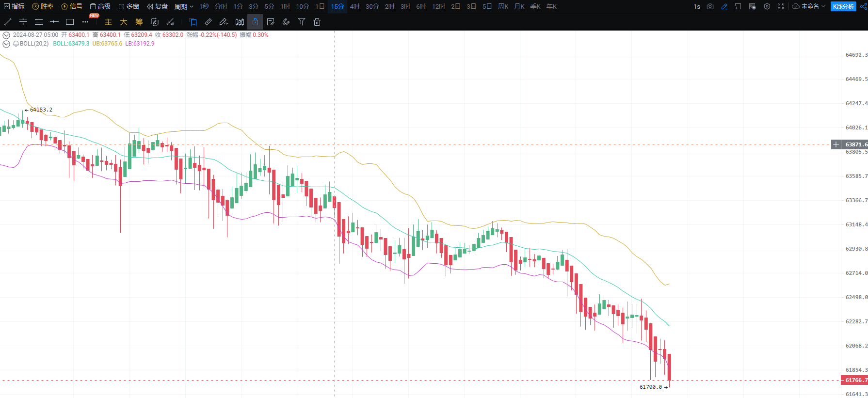Expand the 周期 period dropdown
The image size is (868, 398).
184,6
